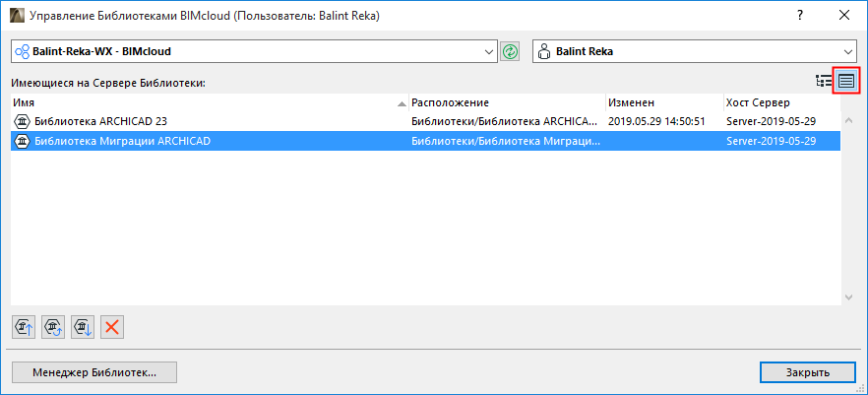Switch to flat list view
The image size is (868, 395).
[x=847, y=81]
